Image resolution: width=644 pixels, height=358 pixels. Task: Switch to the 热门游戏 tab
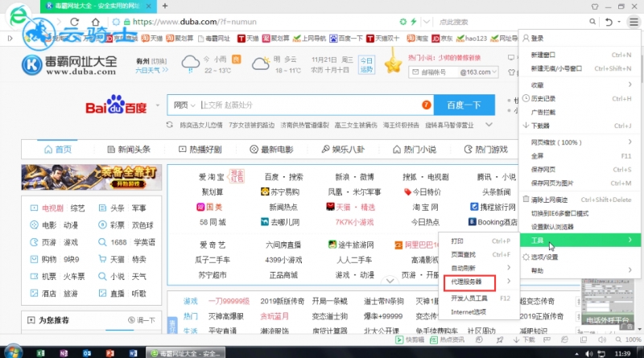pos(486,150)
